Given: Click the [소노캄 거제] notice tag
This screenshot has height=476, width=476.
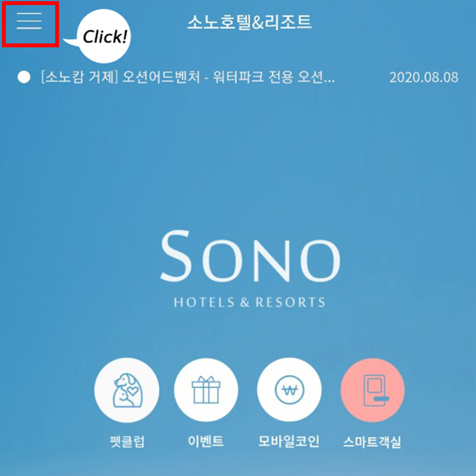Looking at the screenshot, I should [x=79, y=77].
